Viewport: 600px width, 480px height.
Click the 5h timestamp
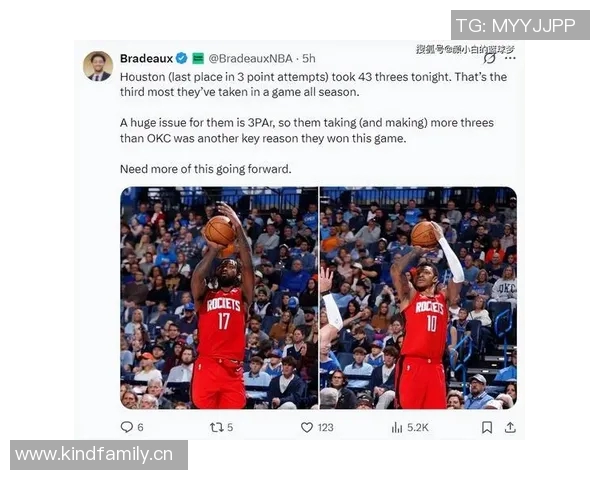tap(309, 58)
